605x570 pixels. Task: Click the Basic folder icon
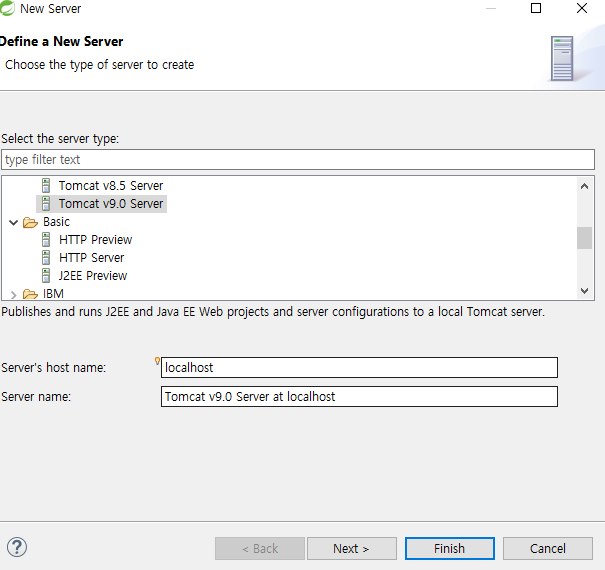tap(30, 222)
